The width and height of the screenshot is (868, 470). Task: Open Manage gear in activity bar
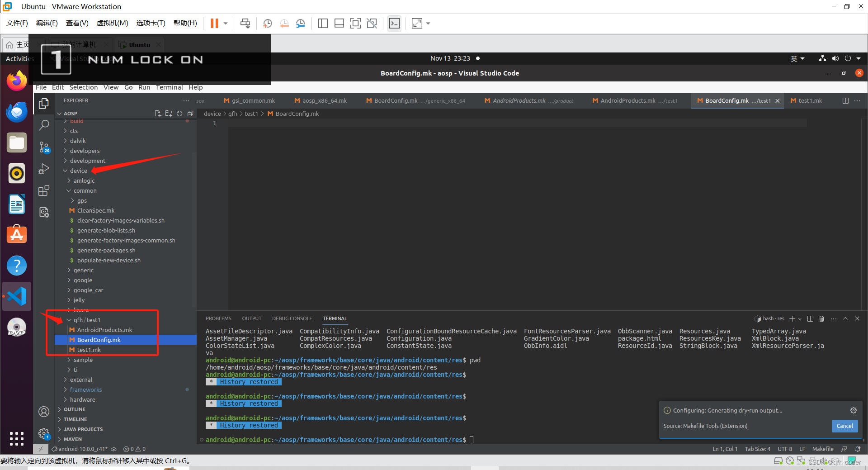pyautogui.click(x=44, y=434)
